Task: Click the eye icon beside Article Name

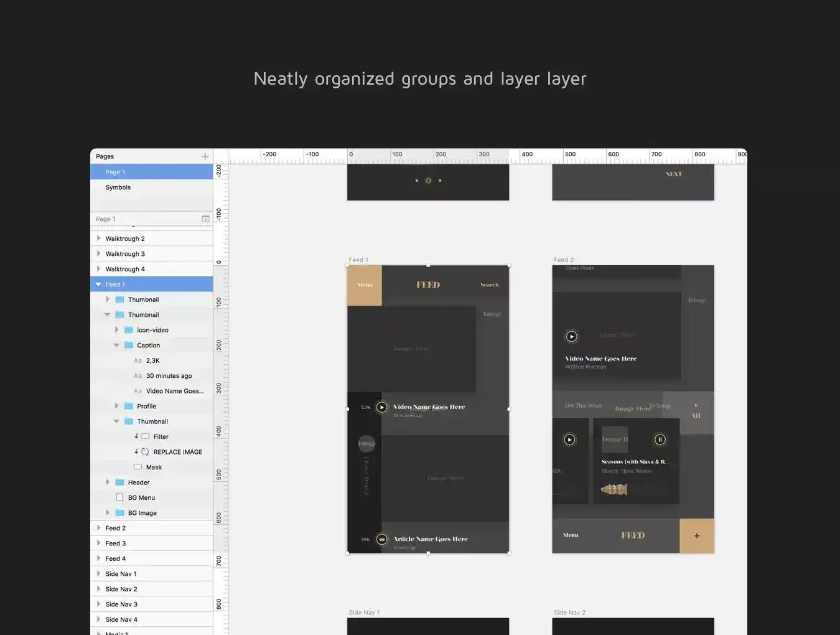Action: click(382, 540)
